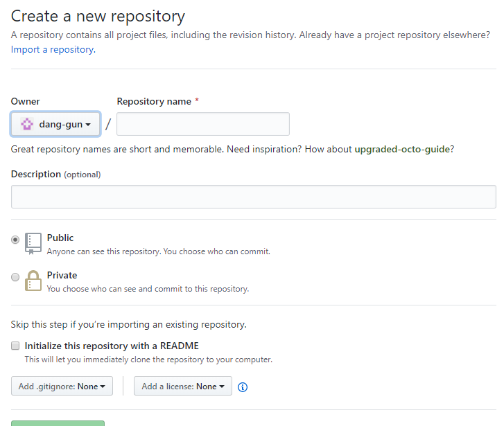Click the README initialize label text
This screenshot has height=426, width=504.
click(x=112, y=346)
